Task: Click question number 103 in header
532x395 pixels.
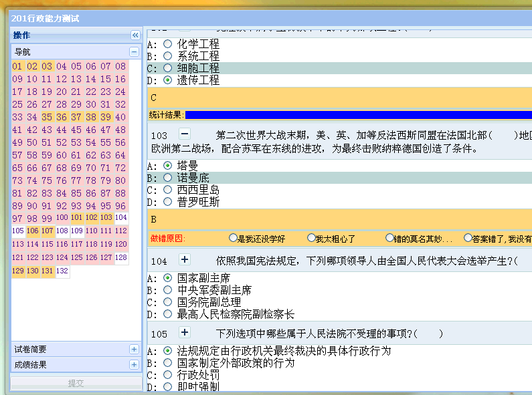Action: 159,136
